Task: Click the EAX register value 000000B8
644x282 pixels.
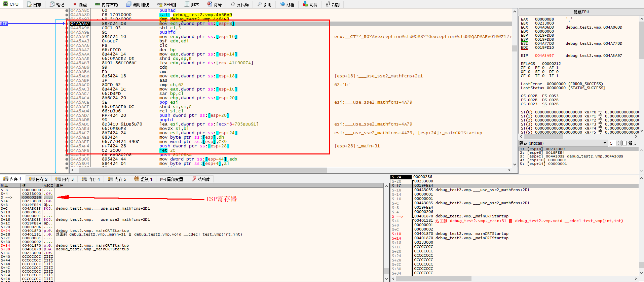Action: click(544, 19)
